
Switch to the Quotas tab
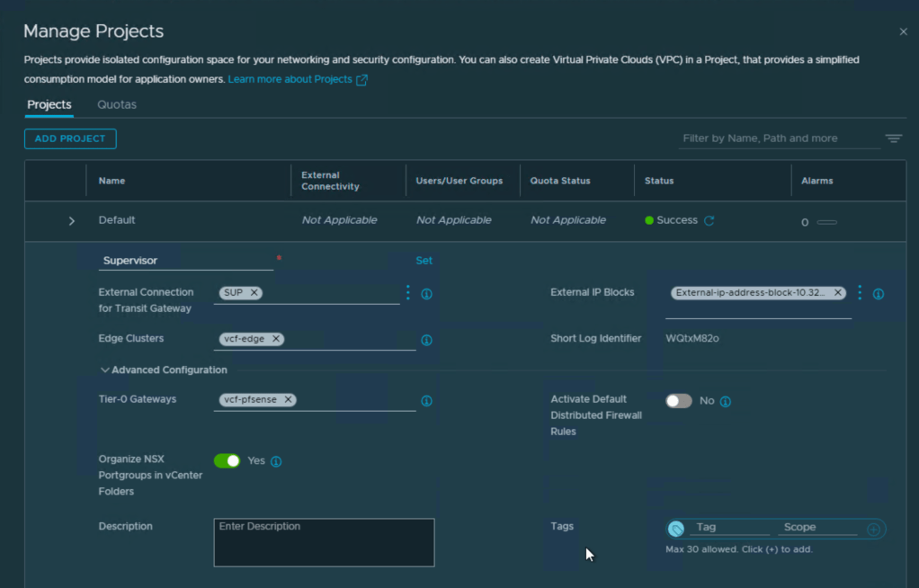[x=117, y=104]
